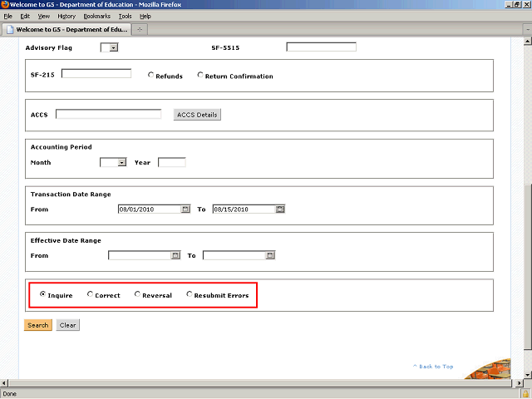Image resolution: width=532 pixels, height=399 pixels.
Task: Open the Edit menu
Action: 25,17
